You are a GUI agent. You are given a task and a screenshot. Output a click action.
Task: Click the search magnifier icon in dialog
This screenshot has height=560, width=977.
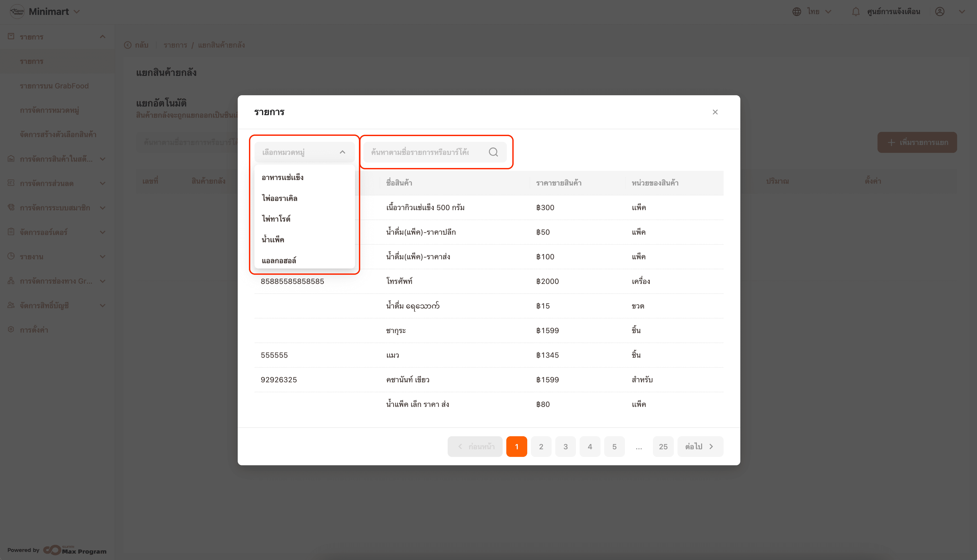click(493, 152)
